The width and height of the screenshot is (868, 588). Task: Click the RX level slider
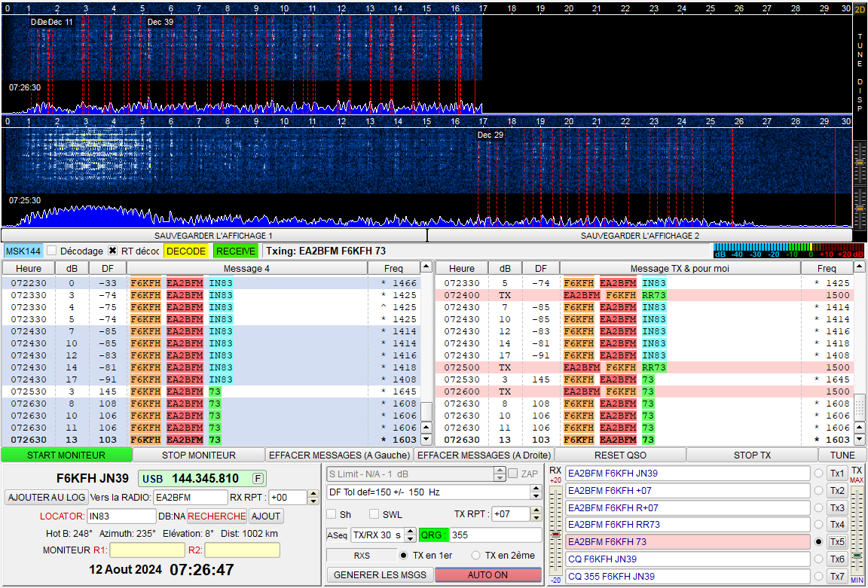pyautogui.click(x=556, y=534)
